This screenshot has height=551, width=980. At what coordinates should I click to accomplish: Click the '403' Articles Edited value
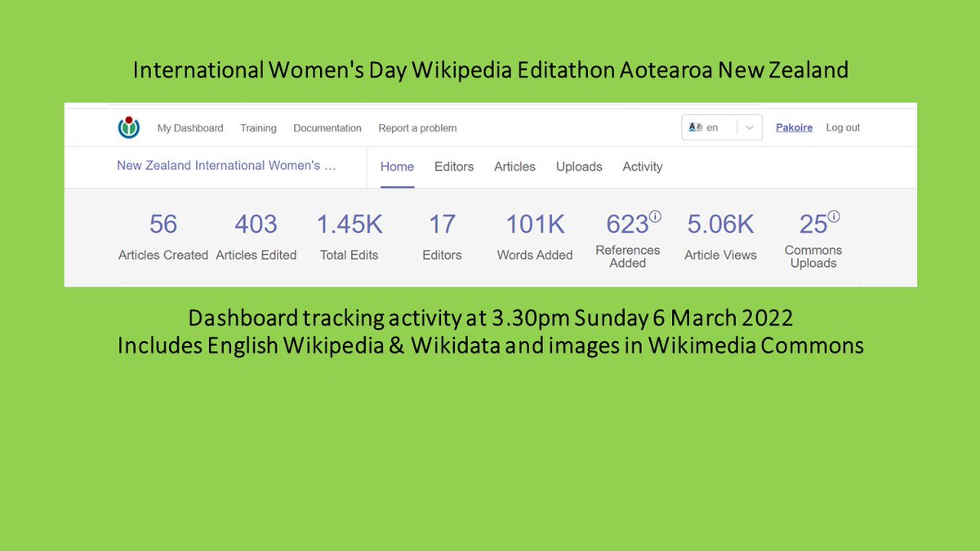click(256, 224)
